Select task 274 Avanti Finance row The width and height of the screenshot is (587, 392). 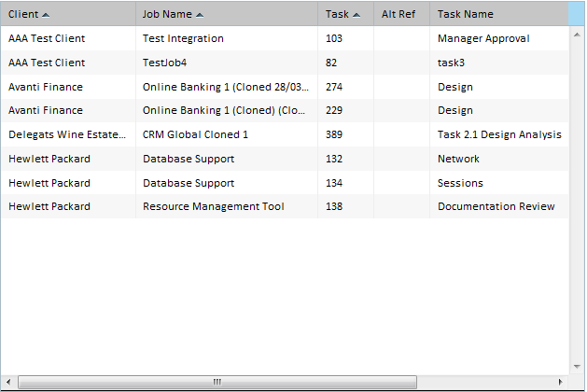click(285, 87)
